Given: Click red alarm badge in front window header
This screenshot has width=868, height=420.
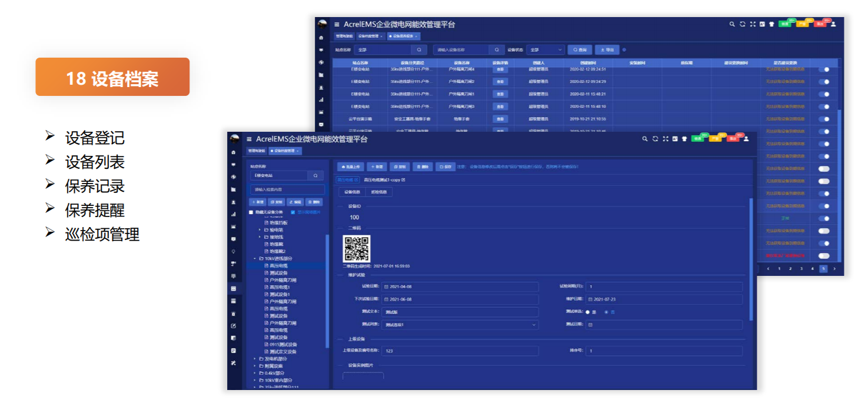Looking at the screenshot, I should [x=733, y=138].
